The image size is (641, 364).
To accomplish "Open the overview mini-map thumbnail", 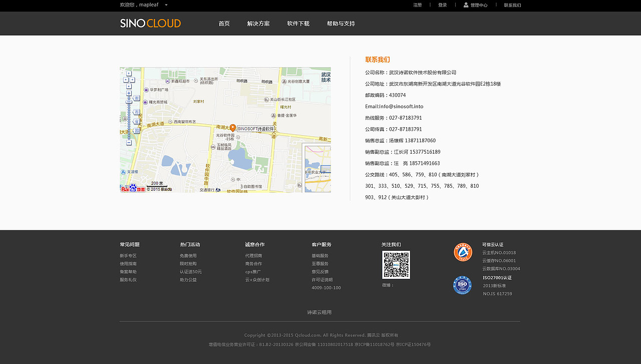I will [x=317, y=169].
